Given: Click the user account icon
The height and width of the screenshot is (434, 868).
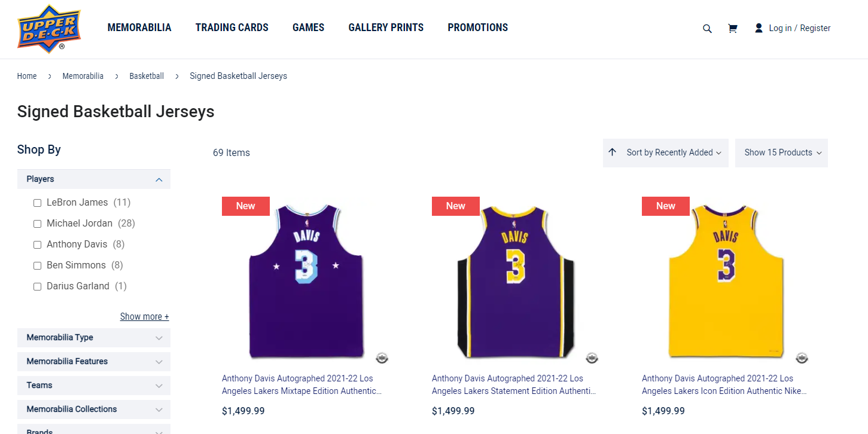Looking at the screenshot, I should [x=759, y=28].
